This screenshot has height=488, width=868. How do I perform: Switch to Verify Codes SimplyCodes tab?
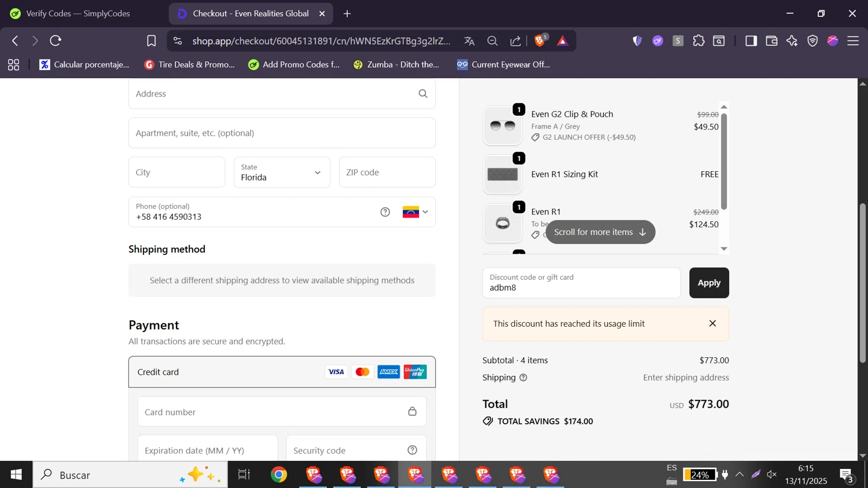[78, 13]
